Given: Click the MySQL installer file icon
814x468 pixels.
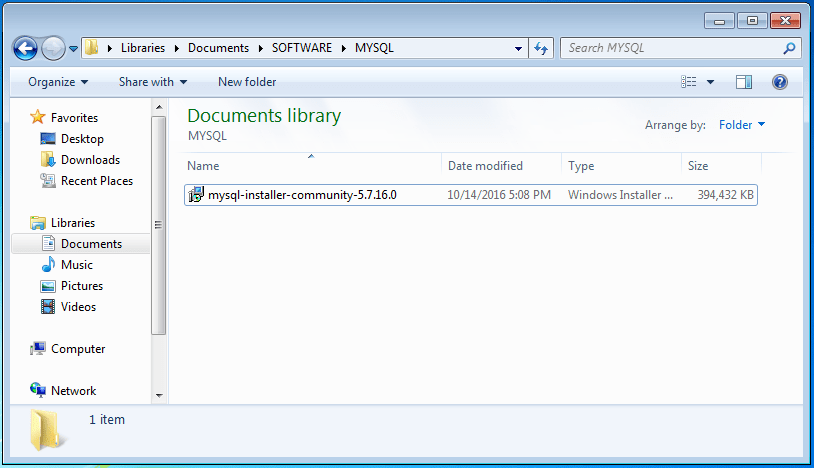Looking at the screenshot, I should tap(196, 195).
